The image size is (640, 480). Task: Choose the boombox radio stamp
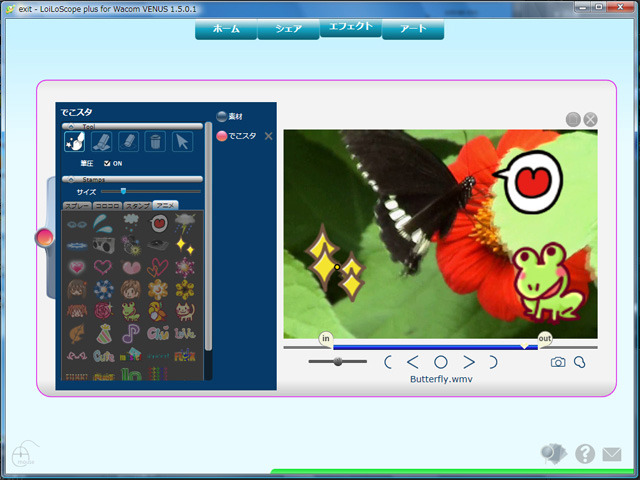click(103, 244)
